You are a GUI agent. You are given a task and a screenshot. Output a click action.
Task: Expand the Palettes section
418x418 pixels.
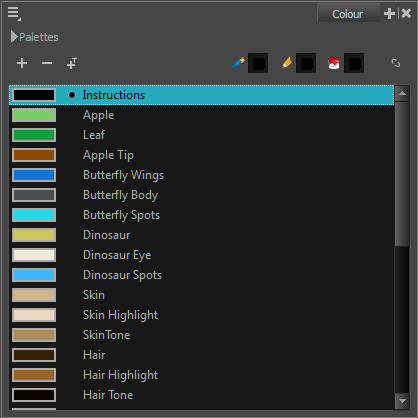click(x=14, y=37)
